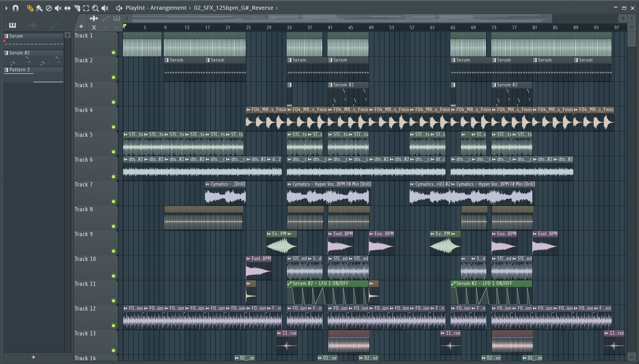
Task: Select the Mute tool
Action: (x=58, y=8)
